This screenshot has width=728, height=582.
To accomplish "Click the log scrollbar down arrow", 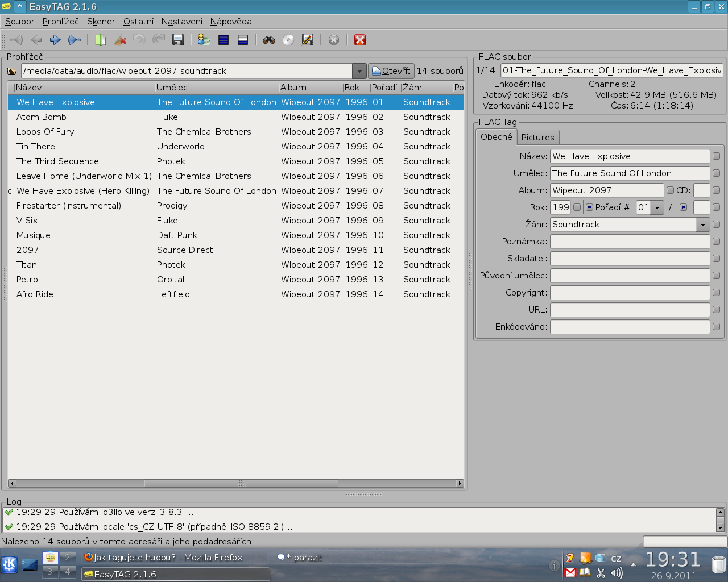I will tap(720, 528).
